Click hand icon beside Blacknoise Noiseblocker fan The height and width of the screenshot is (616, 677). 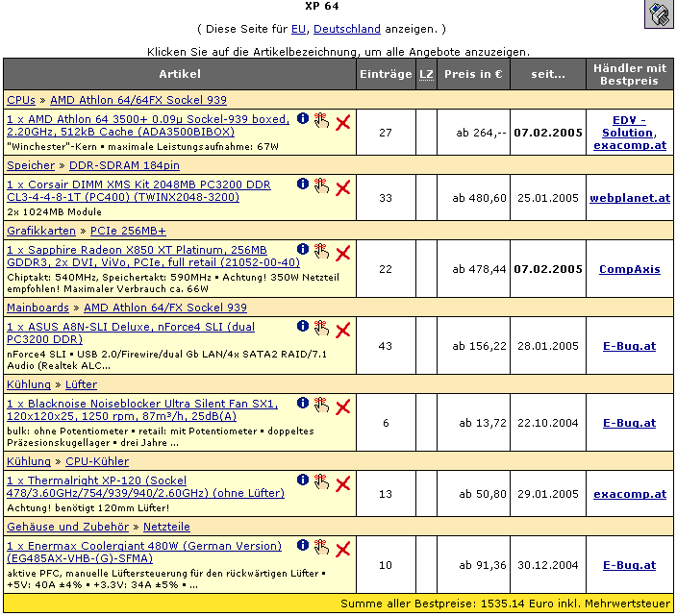321,405
